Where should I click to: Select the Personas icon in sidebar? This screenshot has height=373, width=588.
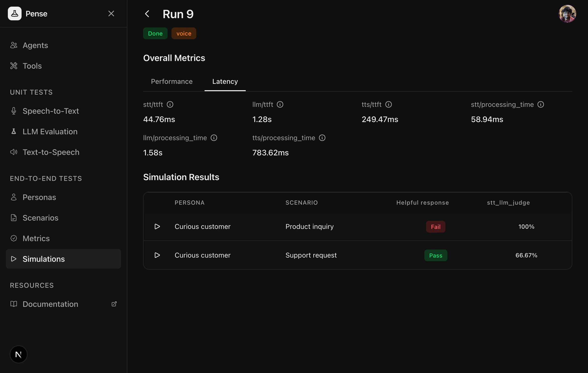[x=13, y=197]
